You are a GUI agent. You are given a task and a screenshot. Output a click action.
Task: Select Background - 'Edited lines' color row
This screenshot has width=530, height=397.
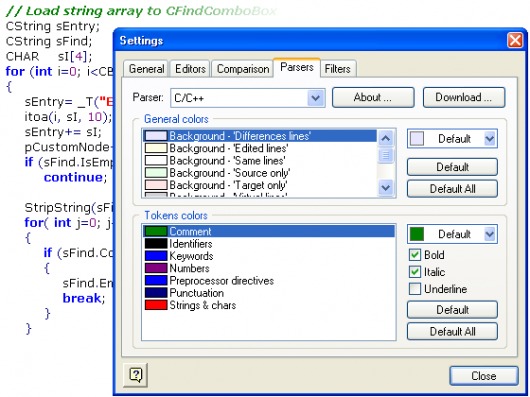coord(260,148)
